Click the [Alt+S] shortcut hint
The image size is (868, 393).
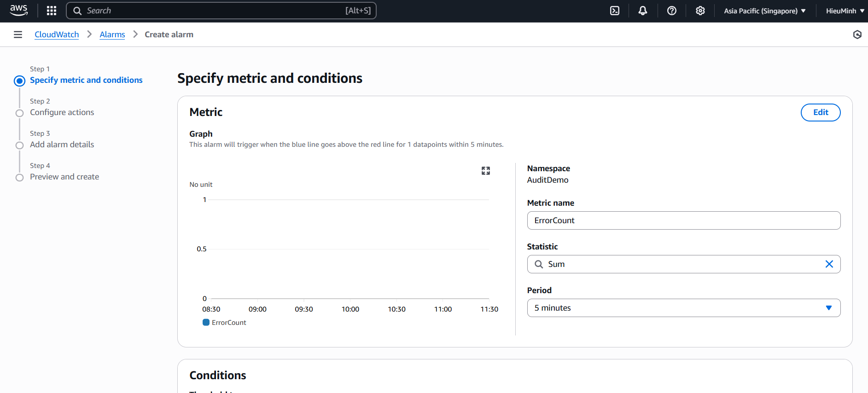358,11
